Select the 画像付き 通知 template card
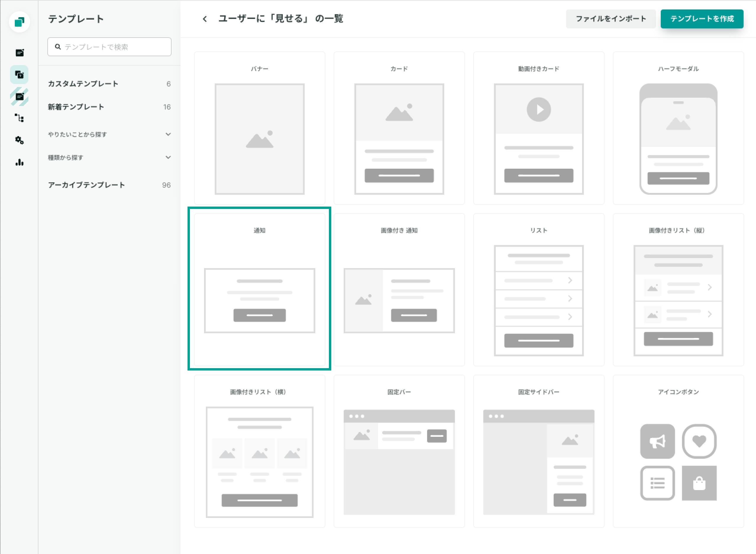Image resolution: width=756 pixels, height=554 pixels. 399,289
